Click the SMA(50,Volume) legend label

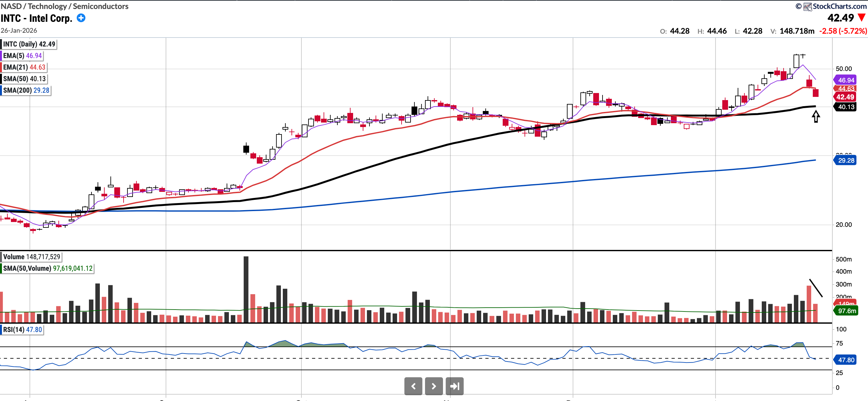pyautogui.click(x=48, y=268)
